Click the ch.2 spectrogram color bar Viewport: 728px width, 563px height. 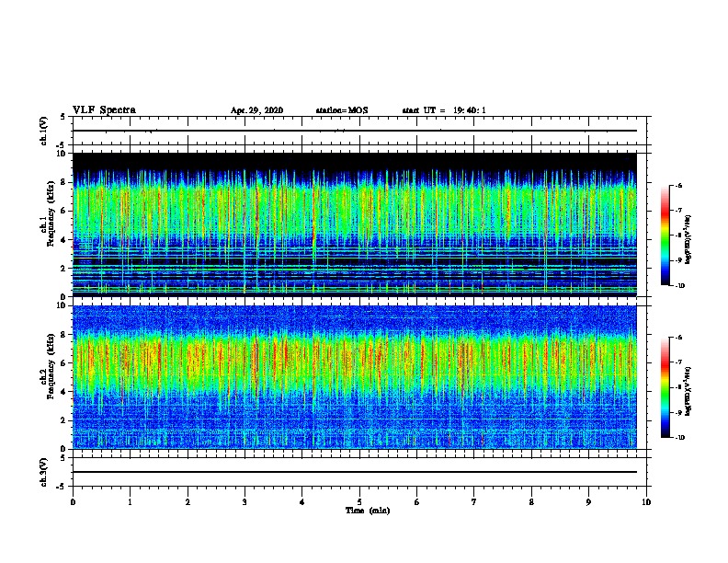[x=665, y=387]
